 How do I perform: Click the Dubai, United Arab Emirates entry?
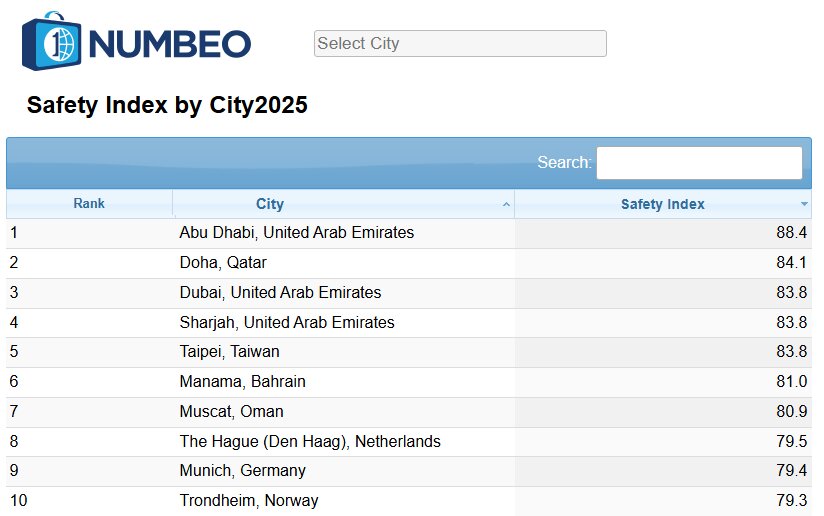(280, 293)
